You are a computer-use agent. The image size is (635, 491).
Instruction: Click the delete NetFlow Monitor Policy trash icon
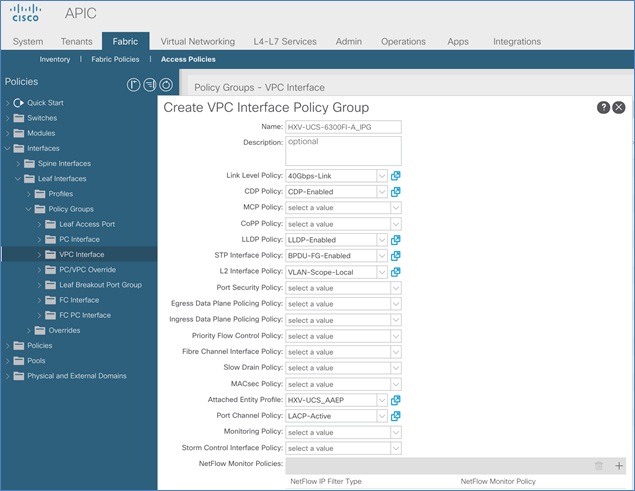tap(599, 466)
